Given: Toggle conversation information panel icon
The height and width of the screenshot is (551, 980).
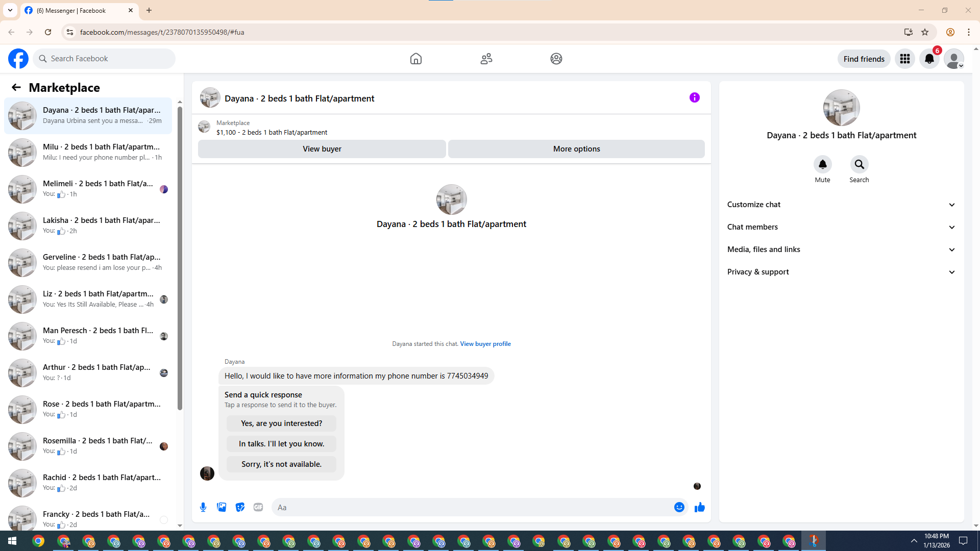Looking at the screenshot, I should click(x=694, y=97).
